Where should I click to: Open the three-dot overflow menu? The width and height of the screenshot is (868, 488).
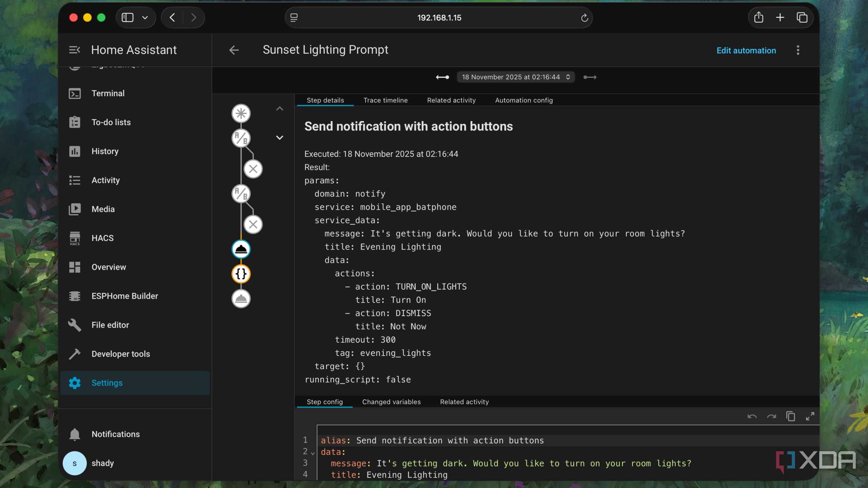pos(798,50)
